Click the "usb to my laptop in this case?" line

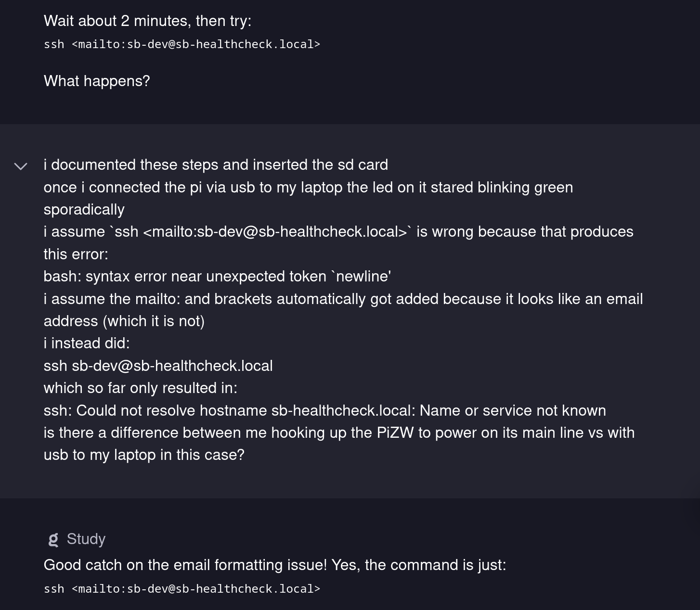click(144, 455)
